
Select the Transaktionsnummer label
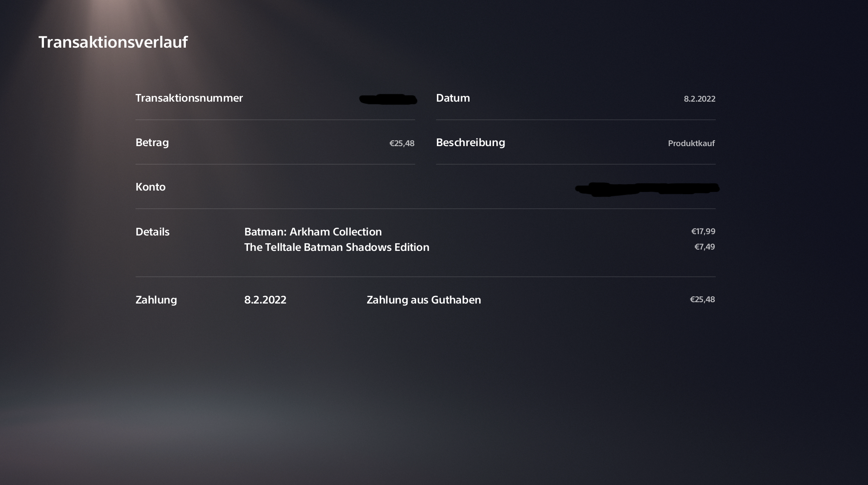tap(189, 98)
